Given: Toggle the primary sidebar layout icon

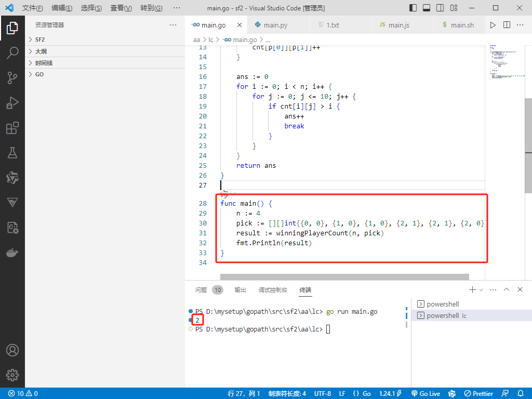Looking at the screenshot, I should pos(413,8).
